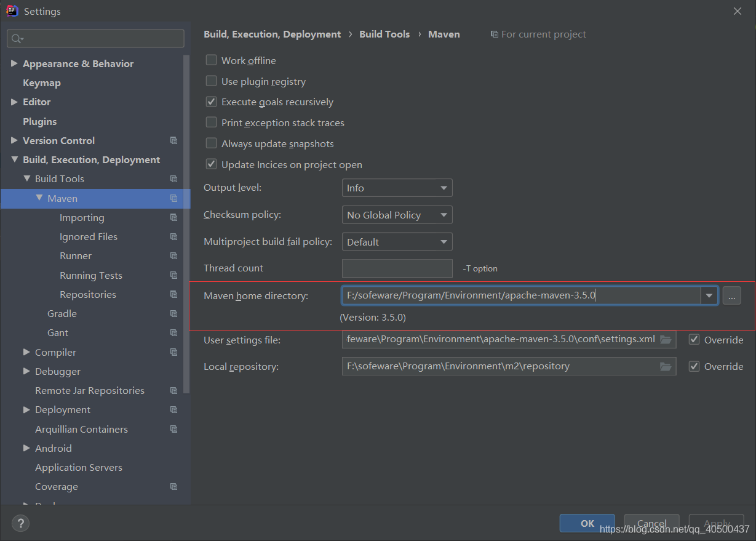Click Build Tools breadcrumb link
The image size is (756, 541).
tap(384, 34)
